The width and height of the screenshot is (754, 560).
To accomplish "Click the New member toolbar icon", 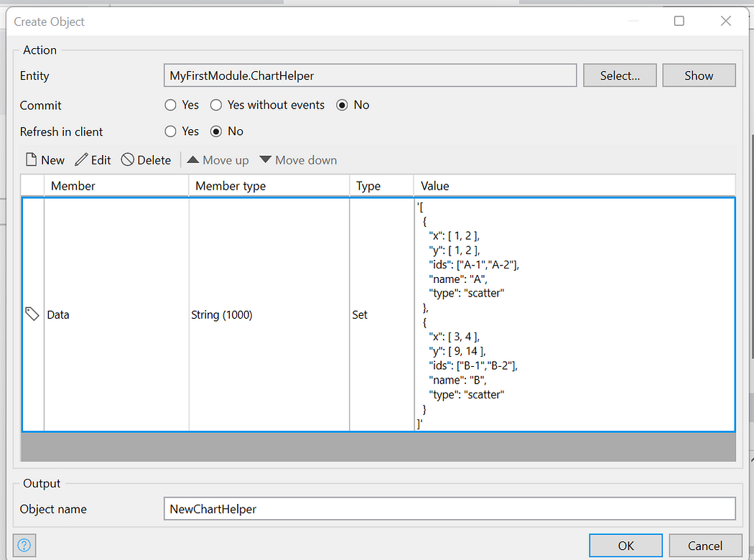I will (32, 160).
